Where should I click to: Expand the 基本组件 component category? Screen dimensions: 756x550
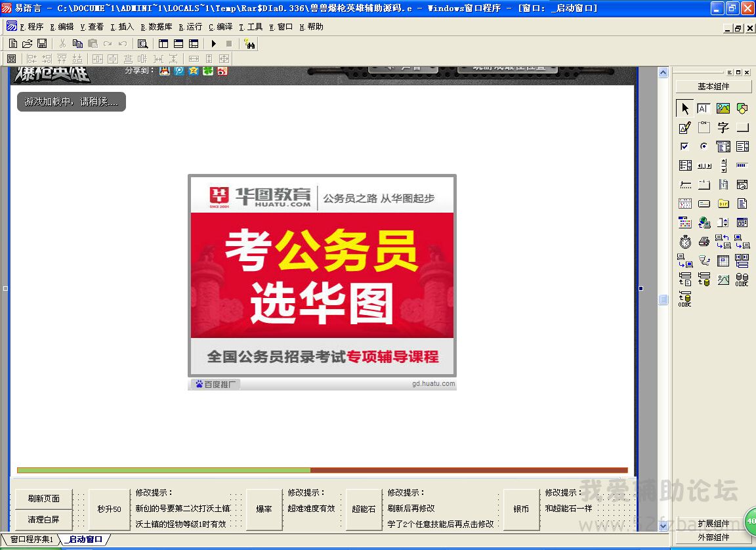coord(713,87)
